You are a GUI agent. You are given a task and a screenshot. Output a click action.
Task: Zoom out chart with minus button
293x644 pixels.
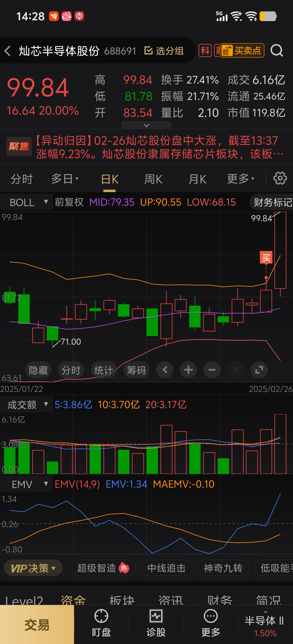(212, 370)
